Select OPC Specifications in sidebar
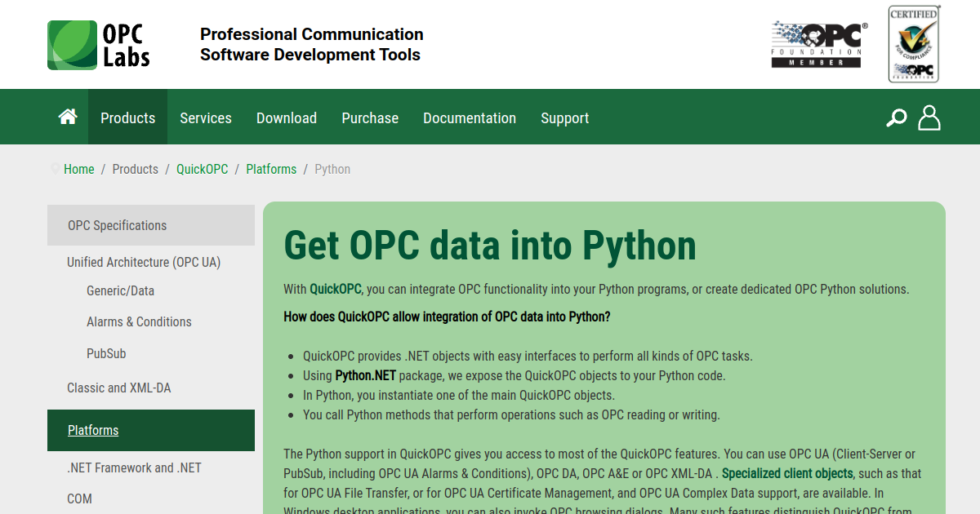 click(x=151, y=225)
